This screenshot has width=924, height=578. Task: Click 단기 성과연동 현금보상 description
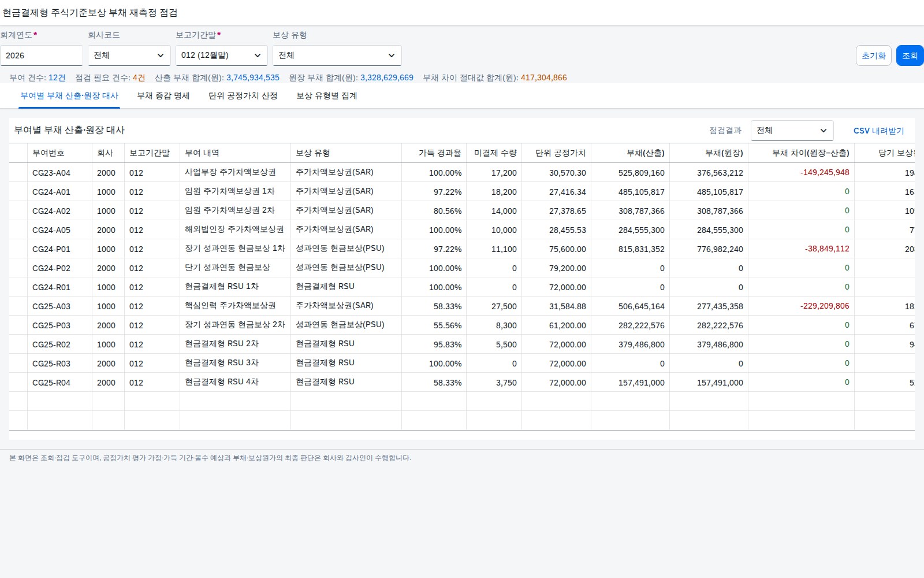(228, 268)
